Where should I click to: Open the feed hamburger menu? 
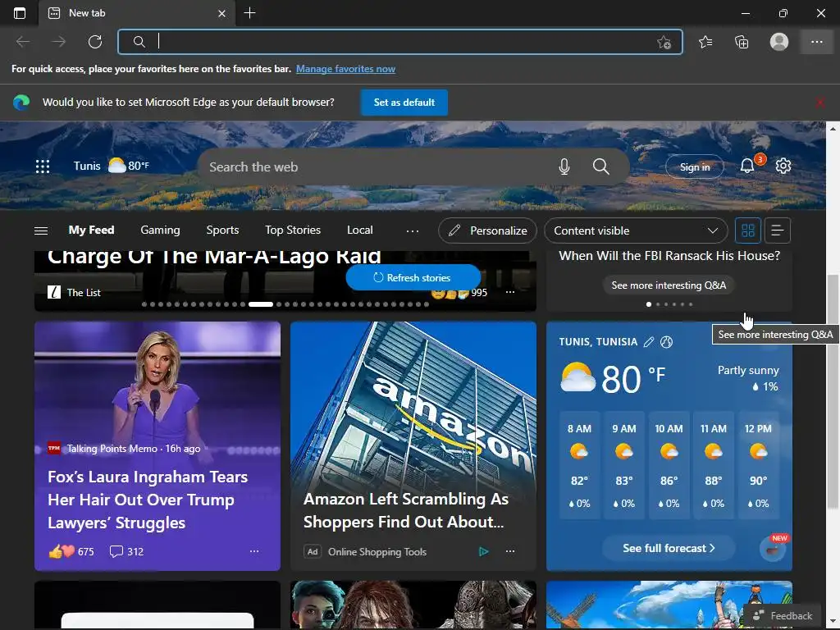click(x=41, y=231)
